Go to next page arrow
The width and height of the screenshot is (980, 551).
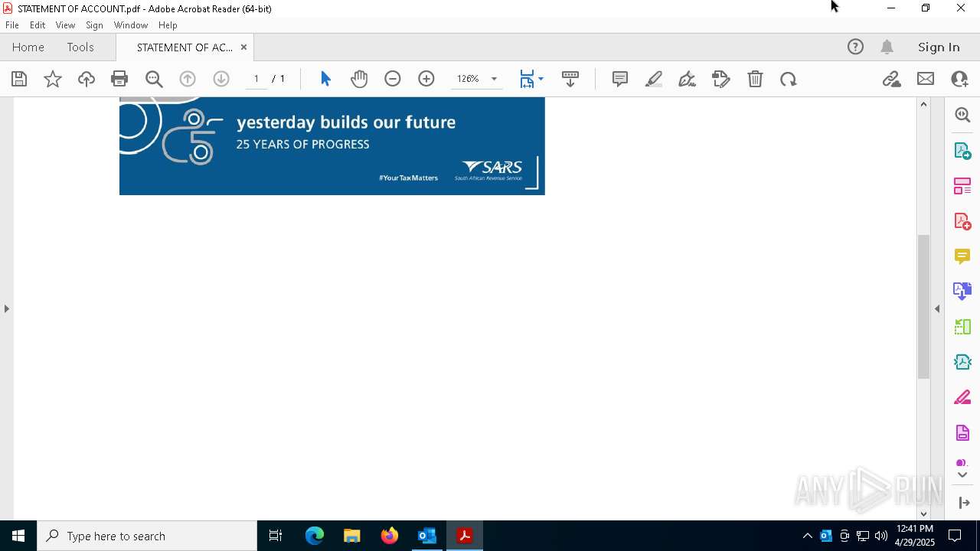click(x=221, y=79)
